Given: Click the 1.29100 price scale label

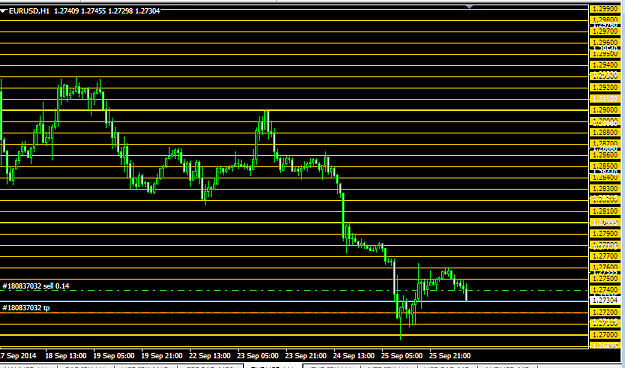Looking at the screenshot, I should 605,98.
